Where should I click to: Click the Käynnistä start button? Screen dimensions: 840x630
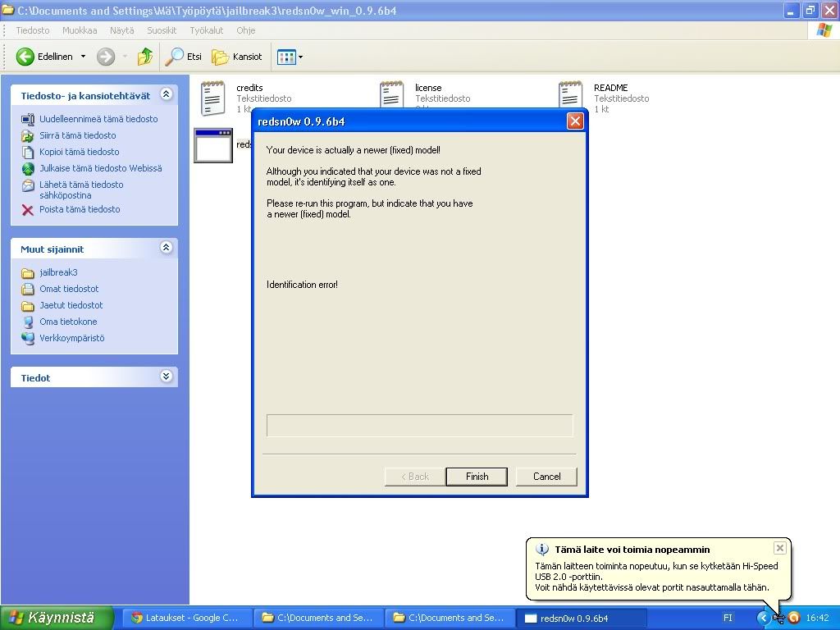coord(57,618)
